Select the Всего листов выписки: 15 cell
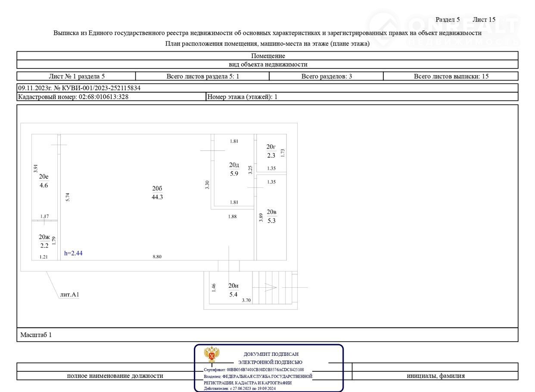Viewport: 535px width, 392px height. point(451,76)
